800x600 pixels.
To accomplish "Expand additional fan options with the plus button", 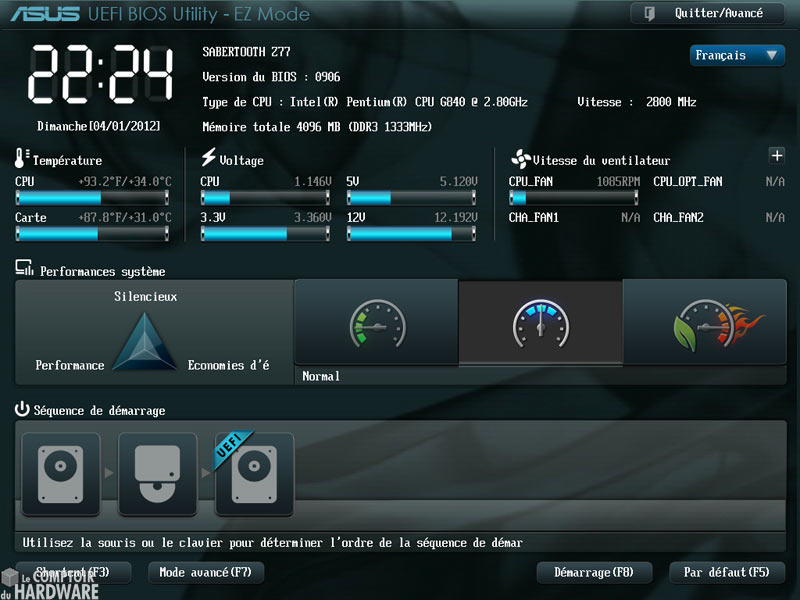I will pos(777,156).
